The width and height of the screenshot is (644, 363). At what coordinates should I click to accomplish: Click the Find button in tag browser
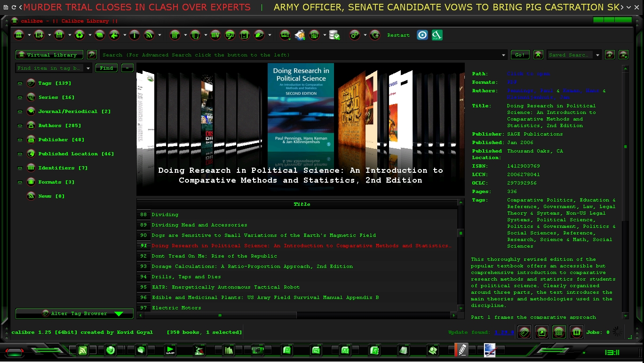(x=106, y=68)
